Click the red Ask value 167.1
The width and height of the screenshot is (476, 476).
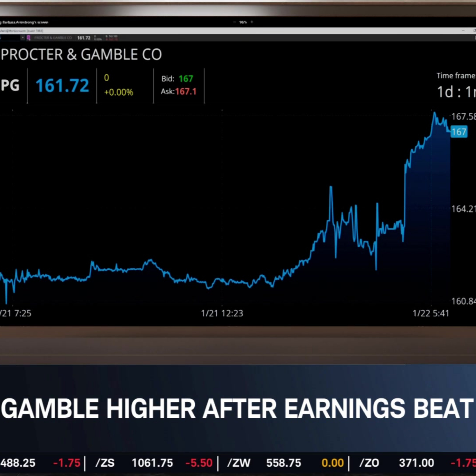pos(186,91)
